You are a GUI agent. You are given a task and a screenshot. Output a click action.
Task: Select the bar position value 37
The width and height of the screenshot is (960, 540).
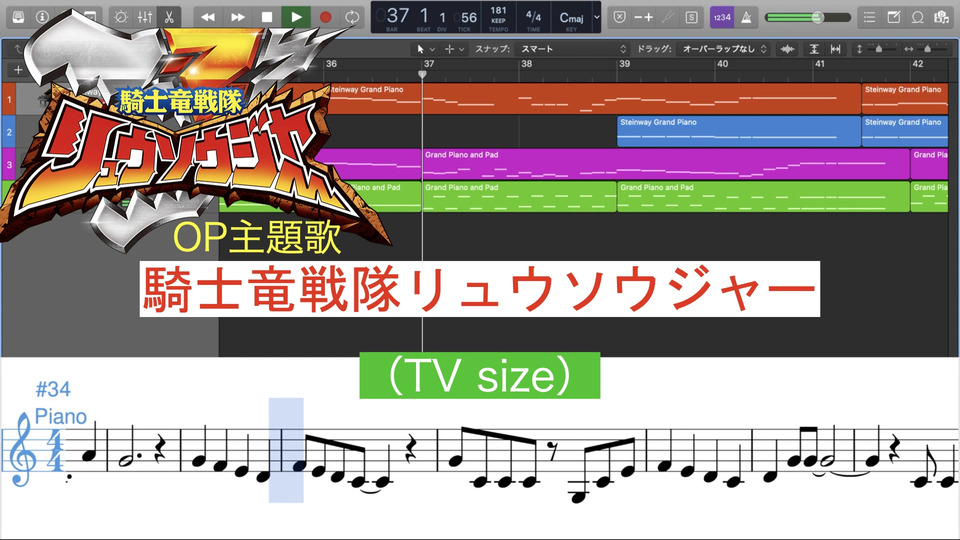coord(397,15)
